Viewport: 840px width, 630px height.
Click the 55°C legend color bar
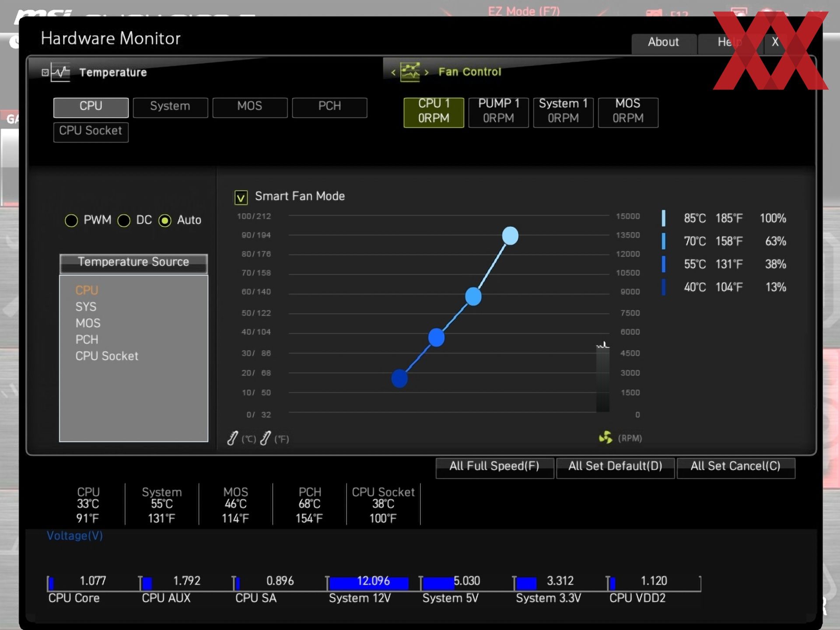(664, 264)
